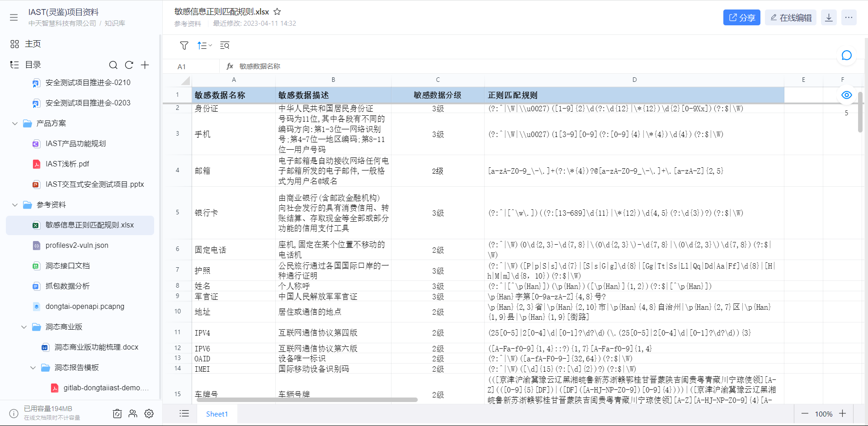Select the 邮箱 cell
868x426 pixels.
pos(234,171)
